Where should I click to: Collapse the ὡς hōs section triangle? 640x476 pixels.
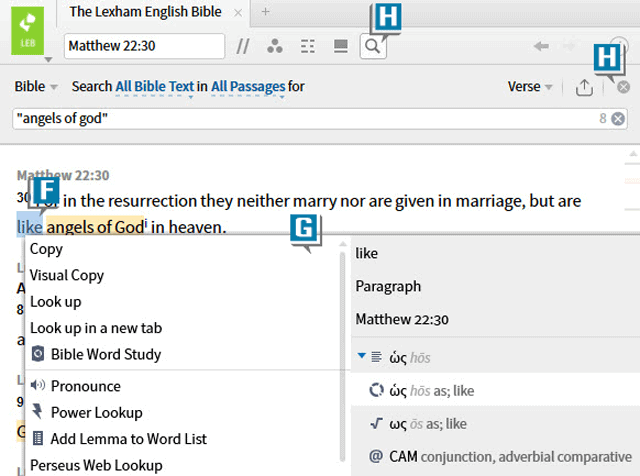click(x=361, y=356)
